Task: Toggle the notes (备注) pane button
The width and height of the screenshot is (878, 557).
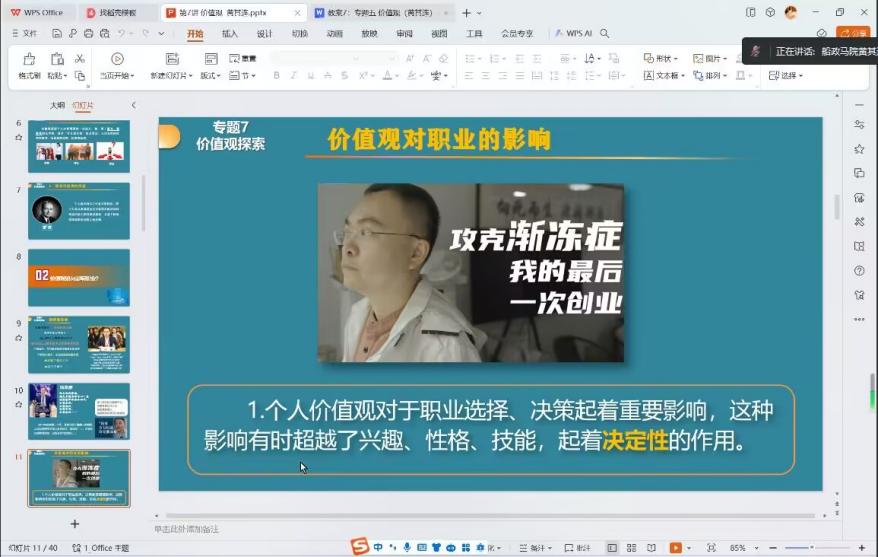Action: pos(577,548)
